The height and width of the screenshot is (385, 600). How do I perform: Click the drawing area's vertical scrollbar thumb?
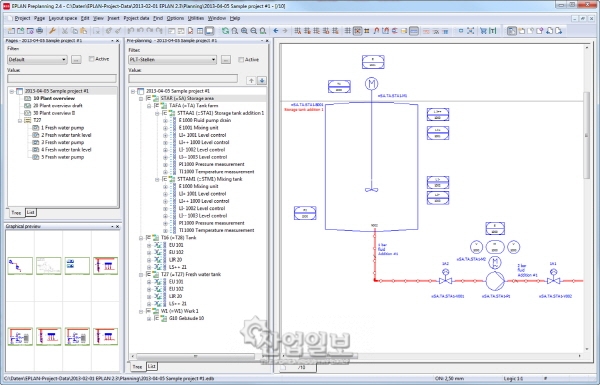pos(587,135)
